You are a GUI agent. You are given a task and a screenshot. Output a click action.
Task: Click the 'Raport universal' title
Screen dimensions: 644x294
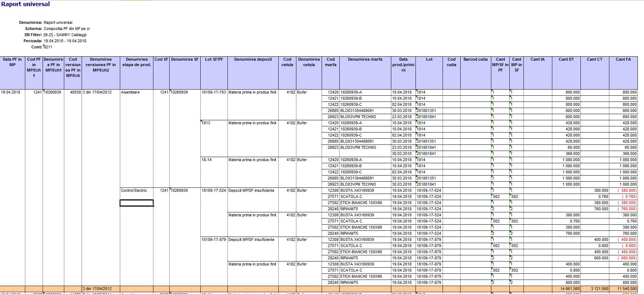[25, 4]
